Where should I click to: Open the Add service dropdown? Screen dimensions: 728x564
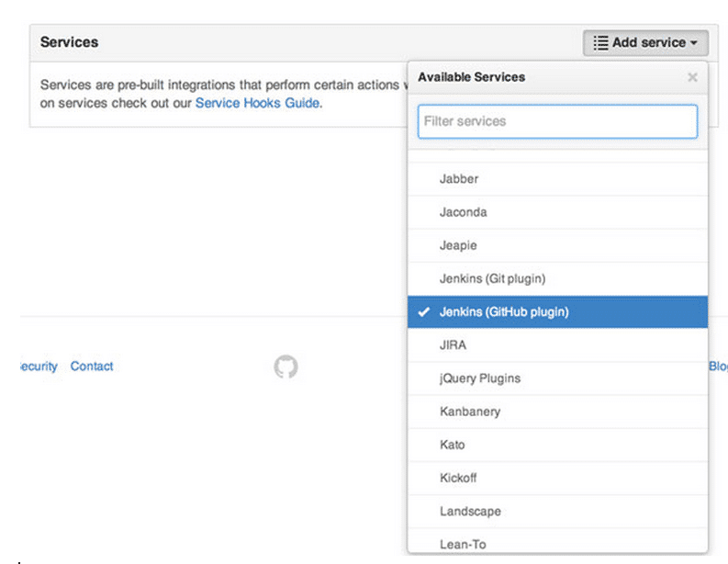click(x=645, y=43)
